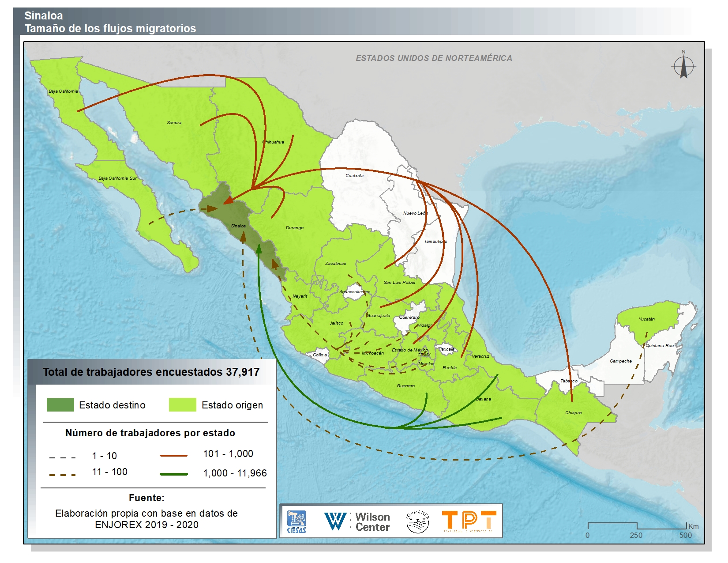Viewport: 728px width, 563px height.
Task: Click the Estado origen light green swatch
Action: [x=182, y=405]
